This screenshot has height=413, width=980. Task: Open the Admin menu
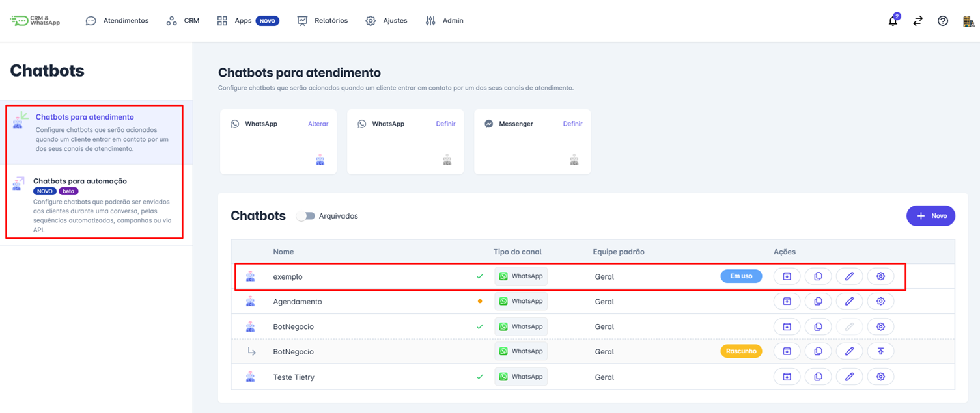tap(451, 20)
